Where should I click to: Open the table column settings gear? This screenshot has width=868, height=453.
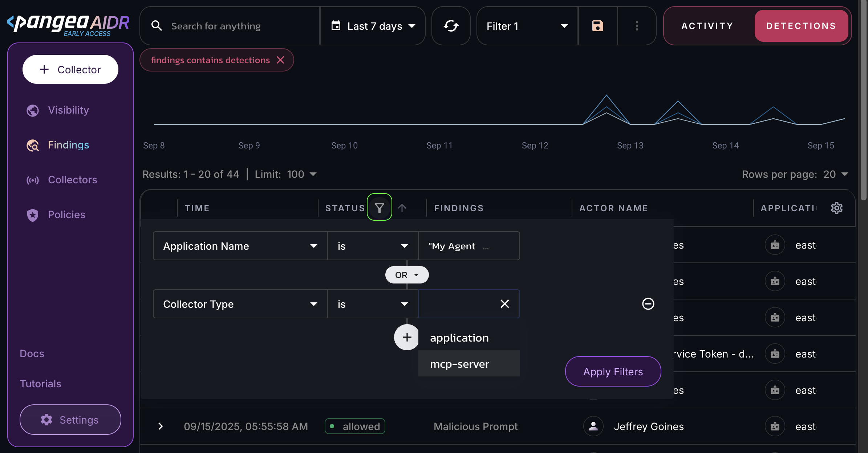836,208
